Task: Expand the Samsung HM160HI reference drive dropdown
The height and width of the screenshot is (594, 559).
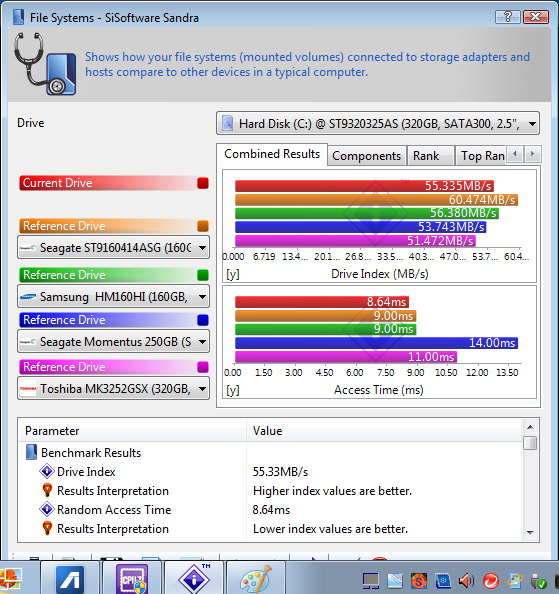Action: point(202,297)
